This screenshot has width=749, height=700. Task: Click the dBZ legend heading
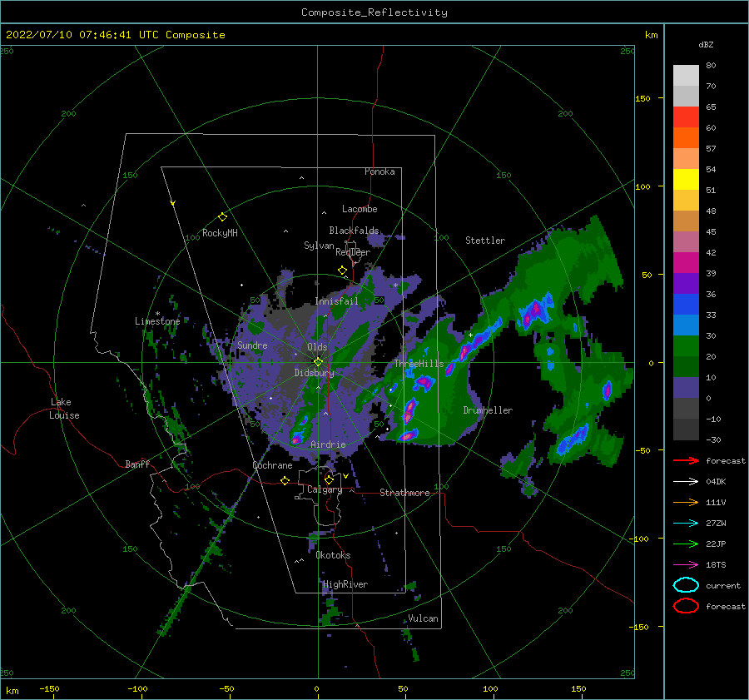[706, 44]
